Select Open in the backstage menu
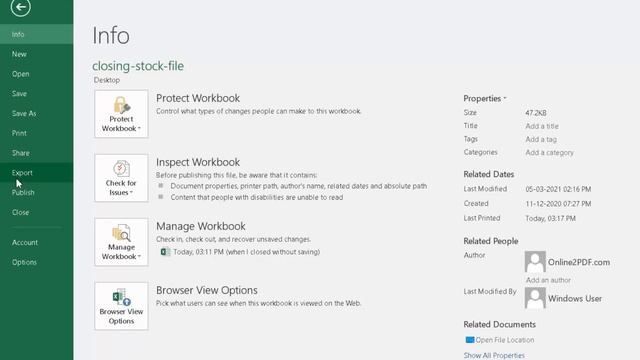 (x=37, y=74)
